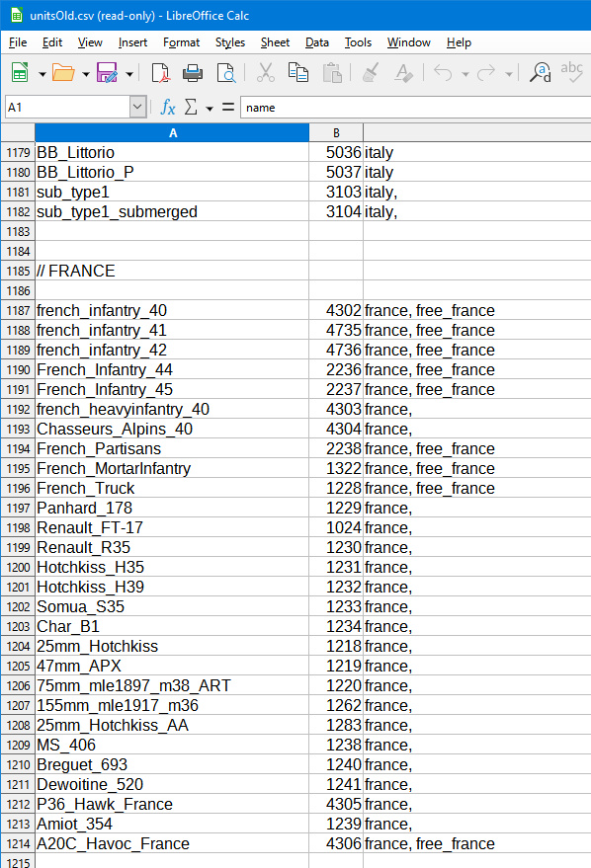
Task: Click the Function Wizard fx icon
Action: (168, 107)
